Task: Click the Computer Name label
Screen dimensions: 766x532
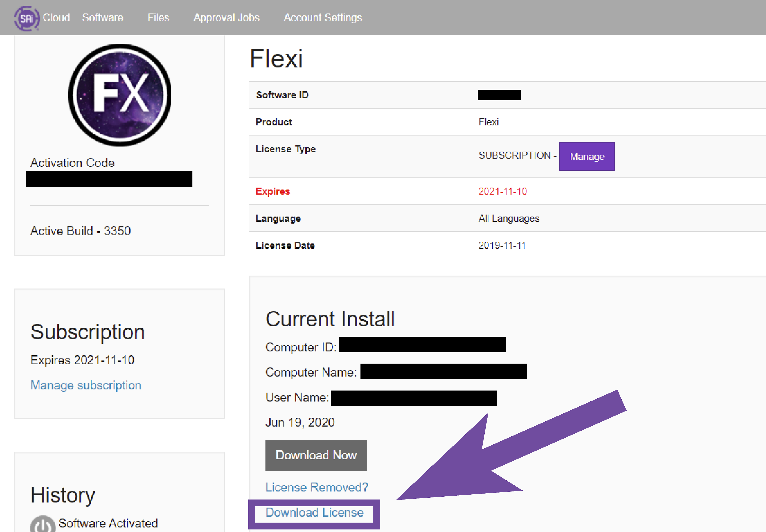Action: pos(311,372)
